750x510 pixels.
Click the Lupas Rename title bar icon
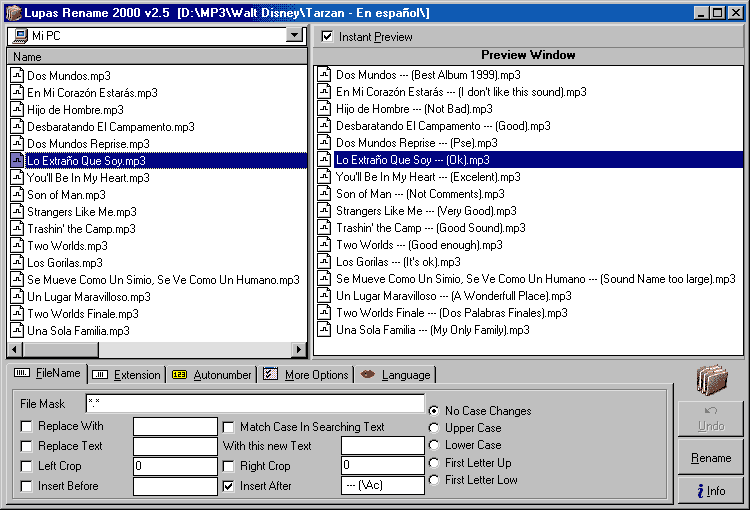[12, 12]
